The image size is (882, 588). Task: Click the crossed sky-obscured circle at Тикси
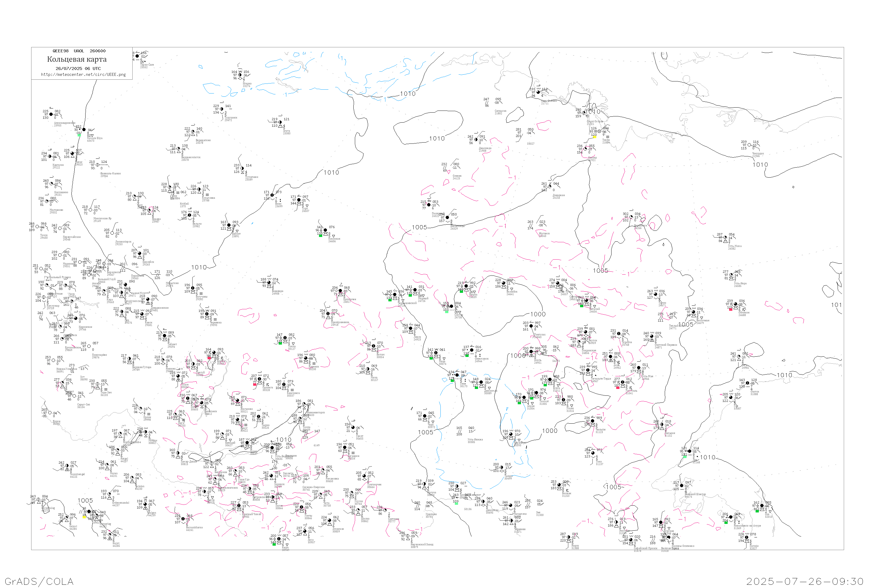599,131
